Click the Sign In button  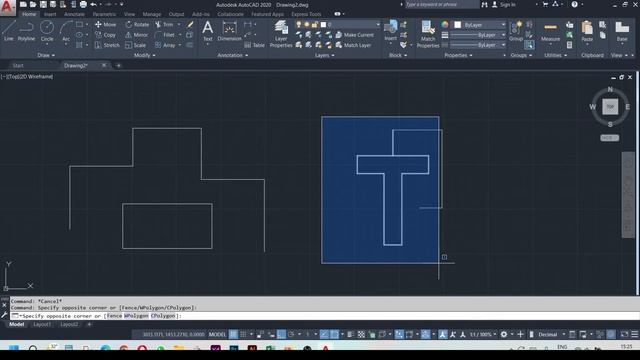pyautogui.click(x=505, y=4)
